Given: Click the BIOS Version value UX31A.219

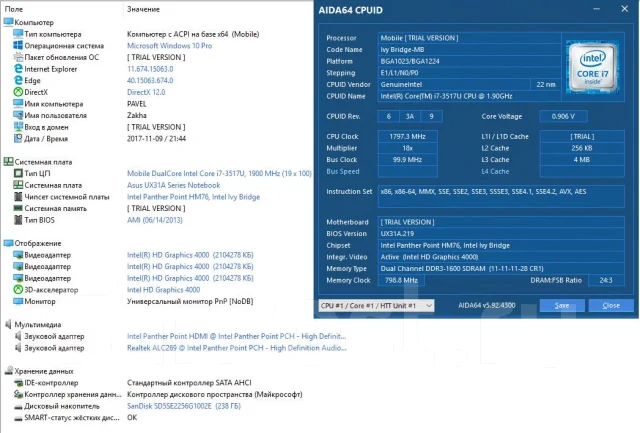Looking at the screenshot, I should (x=501, y=233).
